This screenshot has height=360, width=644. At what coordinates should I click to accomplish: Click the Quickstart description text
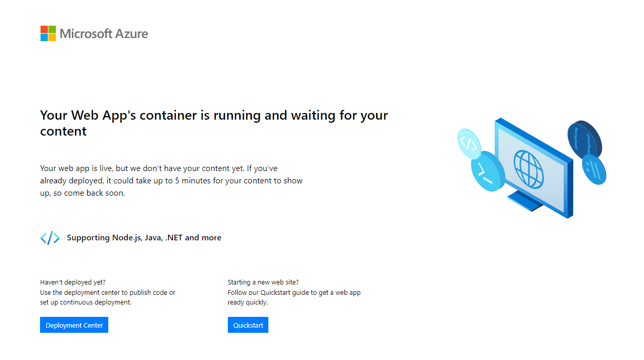294,297
